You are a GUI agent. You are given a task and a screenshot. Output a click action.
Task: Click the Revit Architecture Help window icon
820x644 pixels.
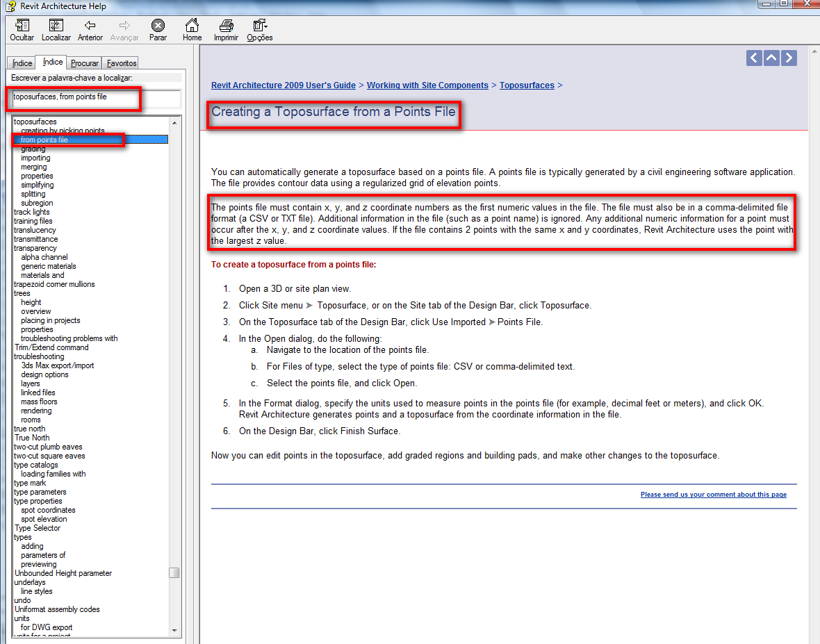click(10, 6)
